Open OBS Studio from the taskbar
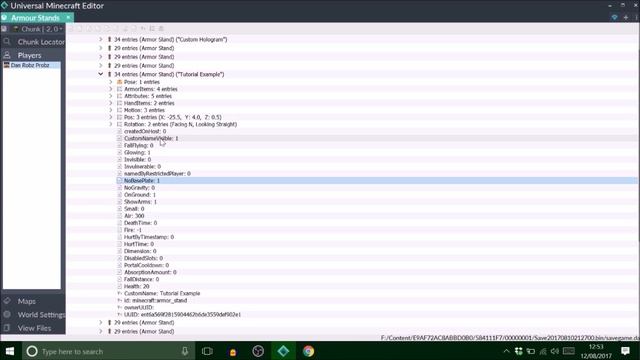The width and height of the screenshot is (640, 360). coord(258,351)
